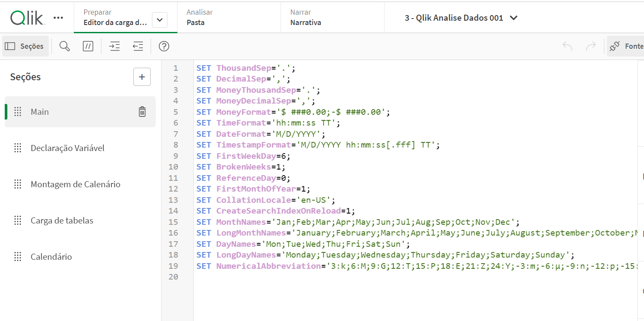Switch to the Narrar Narrativa tab
Image resolution: width=644 pixels, height=321 pixels.
coord(332,18)
